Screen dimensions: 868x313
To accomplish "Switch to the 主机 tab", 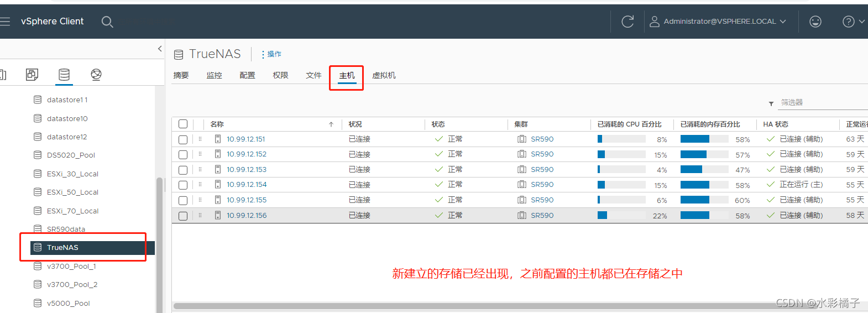I will click(347, 75).
